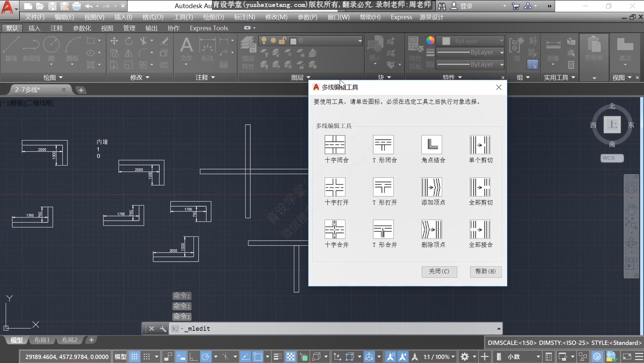Choose the 删除顶点 delete vertex tool
644x363 pixels.
point(432,229)
